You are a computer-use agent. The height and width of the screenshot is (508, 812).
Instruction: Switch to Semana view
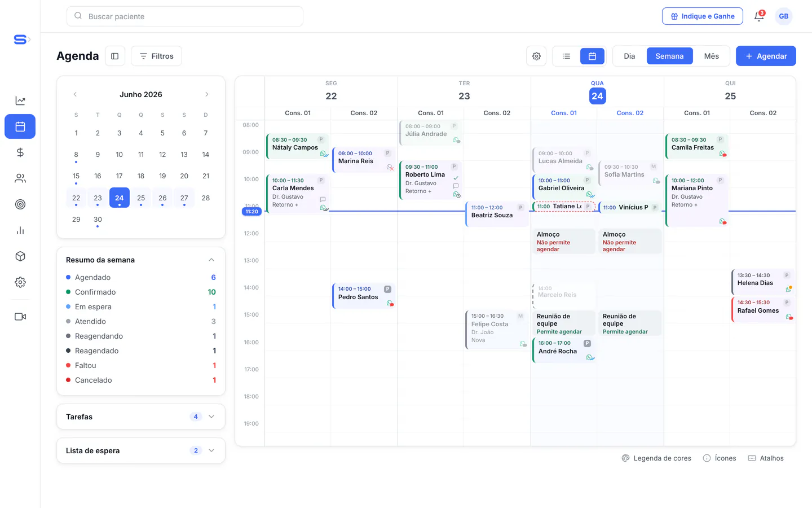(669, 56)
